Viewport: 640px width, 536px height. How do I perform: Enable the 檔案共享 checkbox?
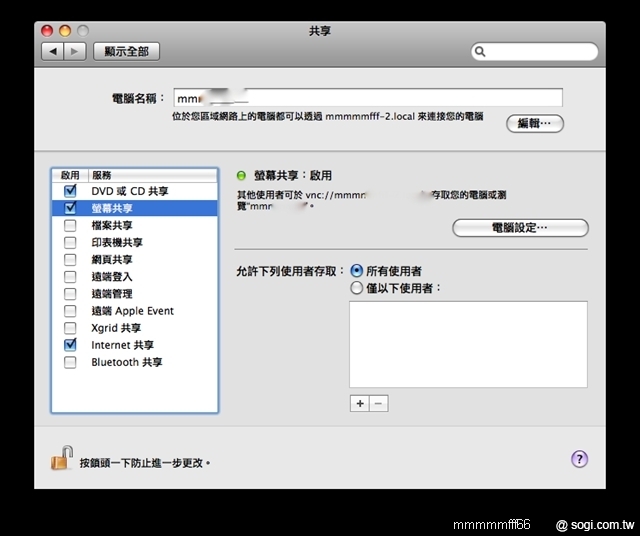pos(70,226)
